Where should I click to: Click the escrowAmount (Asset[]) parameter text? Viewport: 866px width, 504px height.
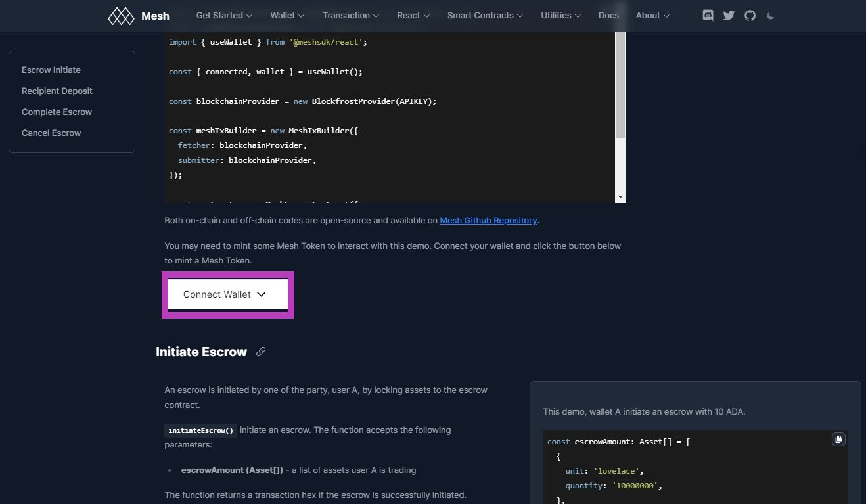coord(232,470)
